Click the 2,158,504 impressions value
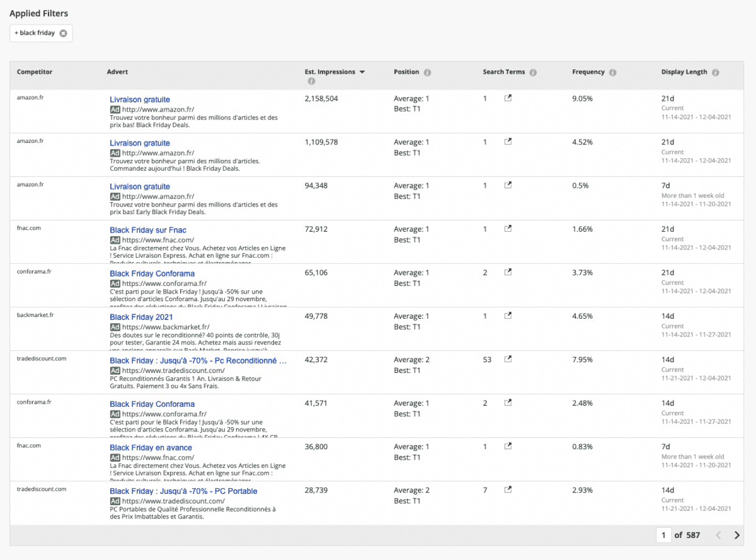The height and width of the screenshot is (560, 756). (321, 99)
